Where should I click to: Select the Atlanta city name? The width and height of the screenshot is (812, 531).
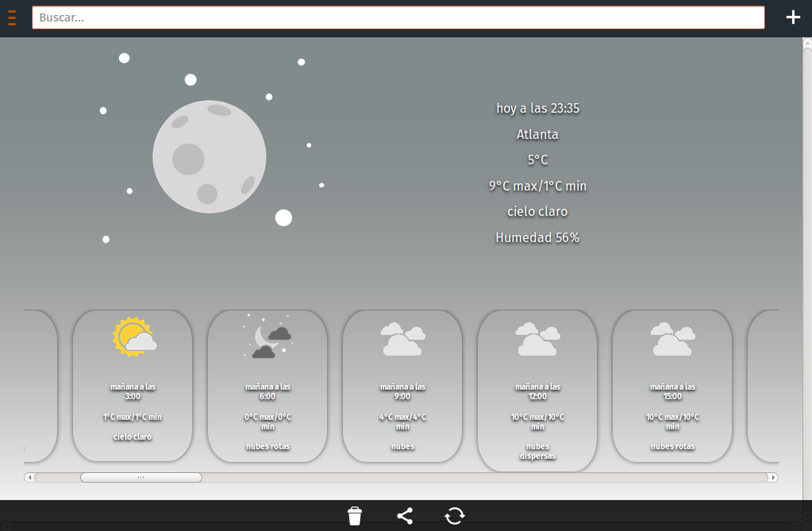point(537,134)
